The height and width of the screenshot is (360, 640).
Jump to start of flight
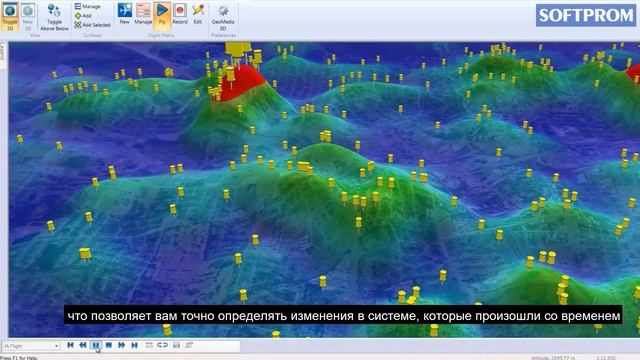pos(70,345)
